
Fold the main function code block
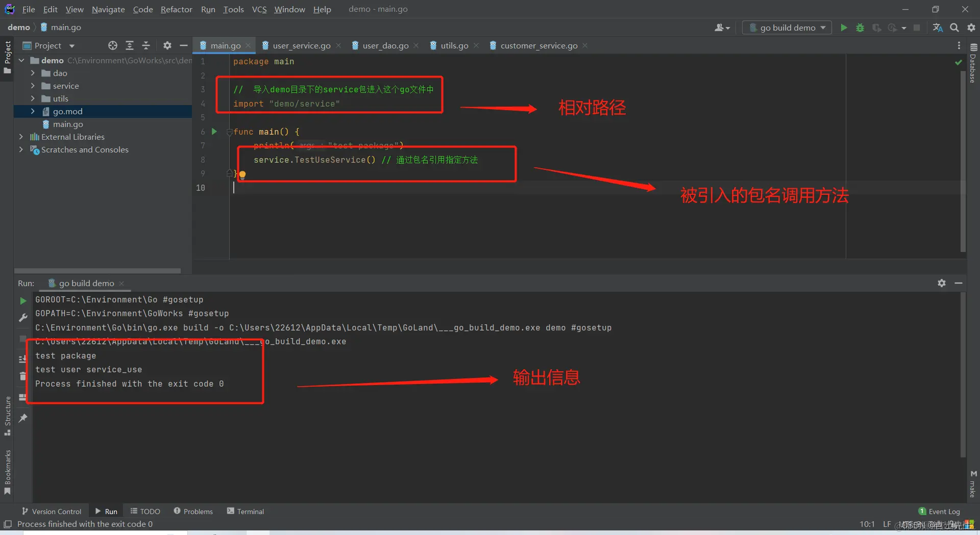tap(229, 132)
